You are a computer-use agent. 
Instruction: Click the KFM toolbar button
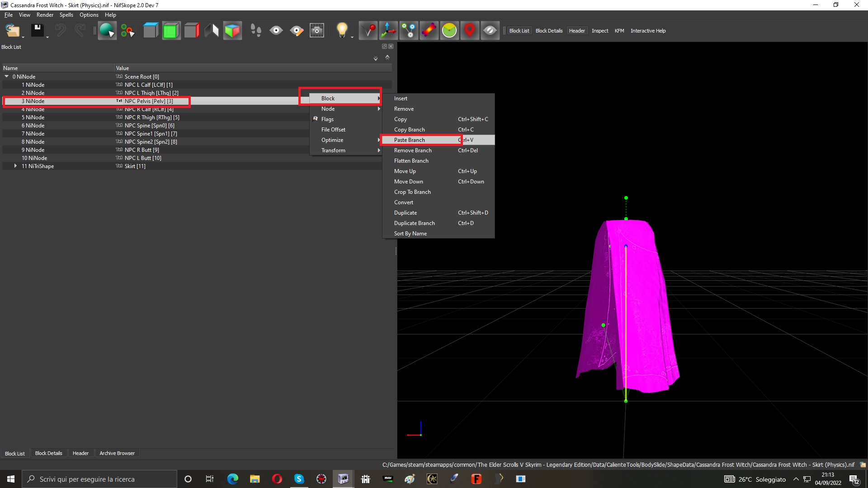[619, 31]
